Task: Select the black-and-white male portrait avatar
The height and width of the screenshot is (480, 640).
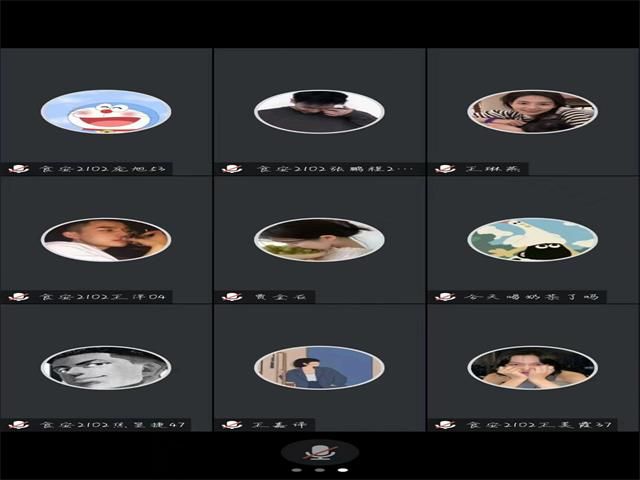Action: 106,368
